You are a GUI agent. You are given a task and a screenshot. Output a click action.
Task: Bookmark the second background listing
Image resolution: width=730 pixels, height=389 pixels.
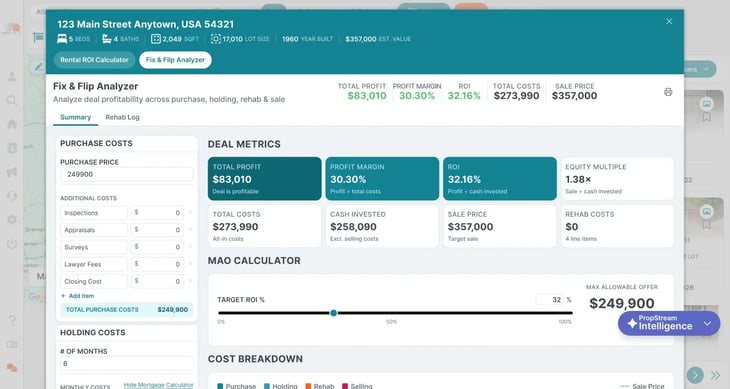coord(707,225)
